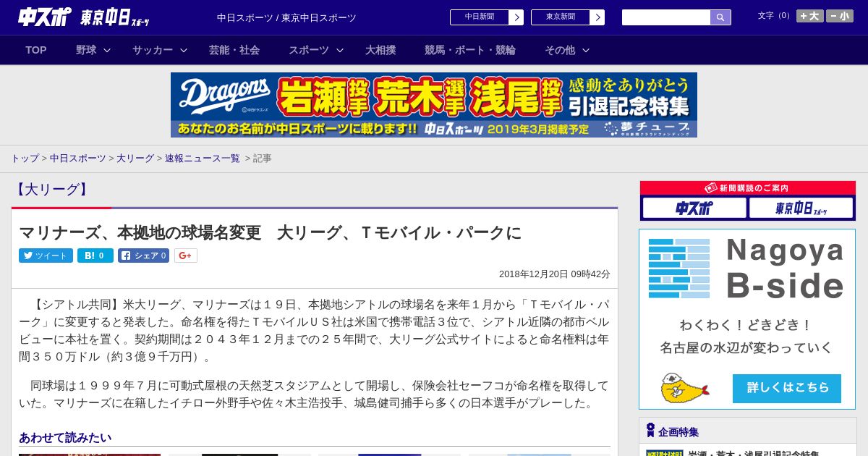Open the 芸能・社会 menu item
The height and width of the screenshot is (456, 868).
tap(234, 50)
